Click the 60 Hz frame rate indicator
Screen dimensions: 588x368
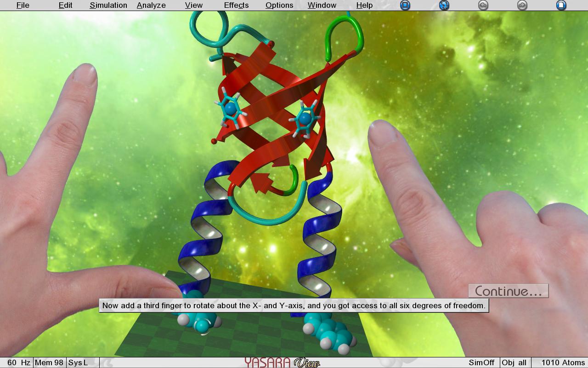18,362
